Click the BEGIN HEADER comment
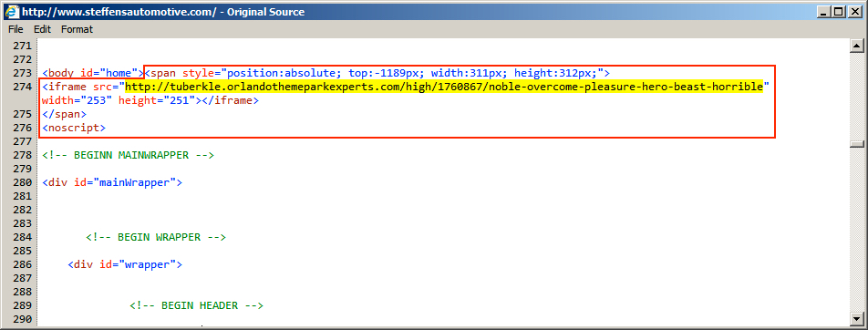Screen dimensions: 868x330 (197, 305)
